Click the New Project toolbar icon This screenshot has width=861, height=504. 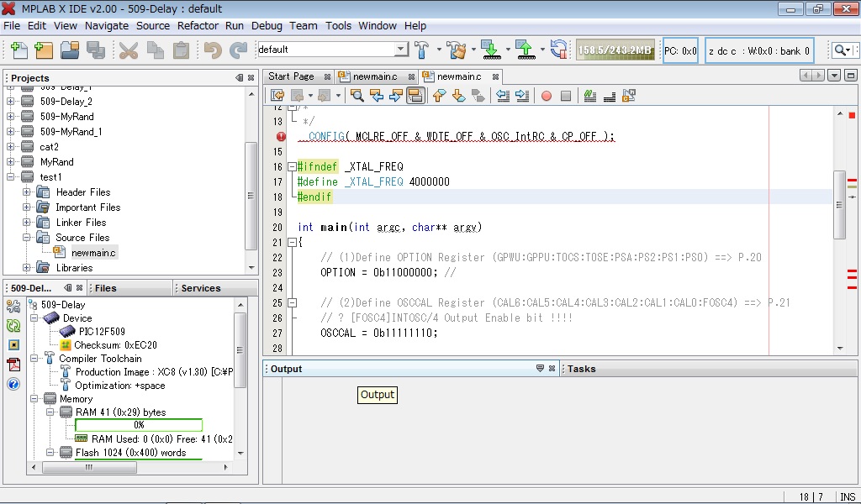42,50
